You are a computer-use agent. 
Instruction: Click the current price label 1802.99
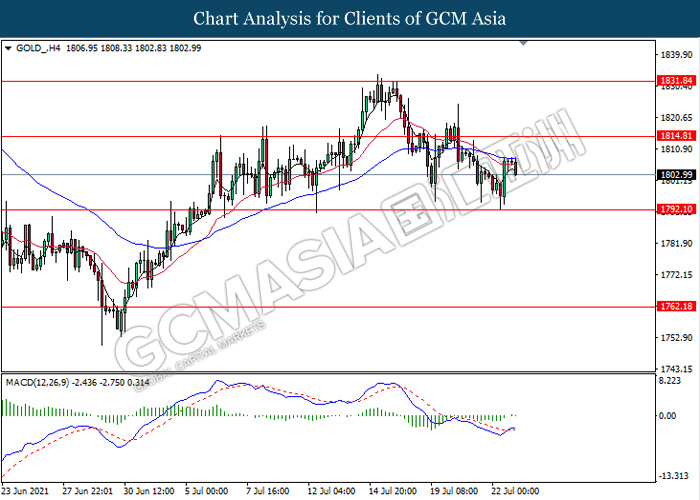point(676,175)
